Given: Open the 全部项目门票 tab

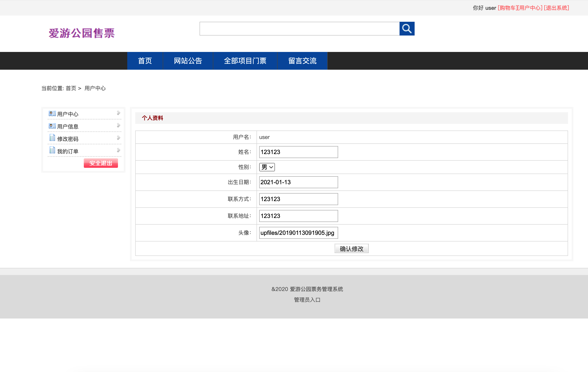Looking at the screenshot, I should click(245, 61).
